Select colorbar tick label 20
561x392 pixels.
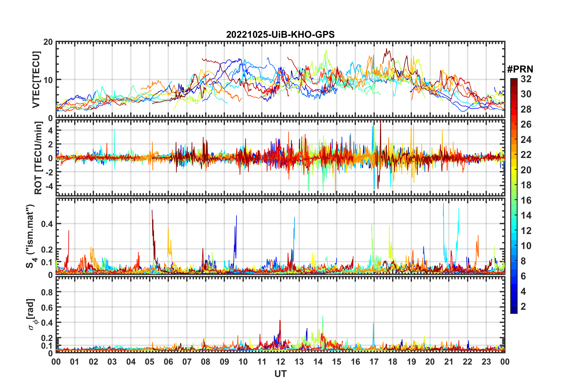(526, 170)
